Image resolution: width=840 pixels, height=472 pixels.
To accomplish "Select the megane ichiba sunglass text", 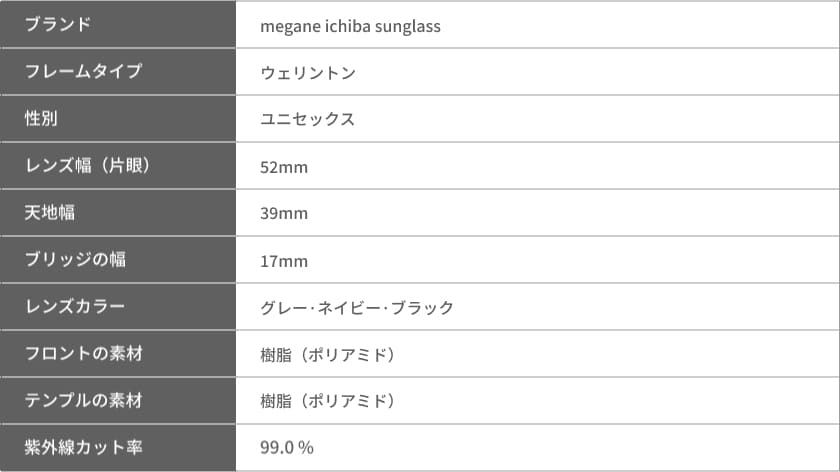I will 350,26.
